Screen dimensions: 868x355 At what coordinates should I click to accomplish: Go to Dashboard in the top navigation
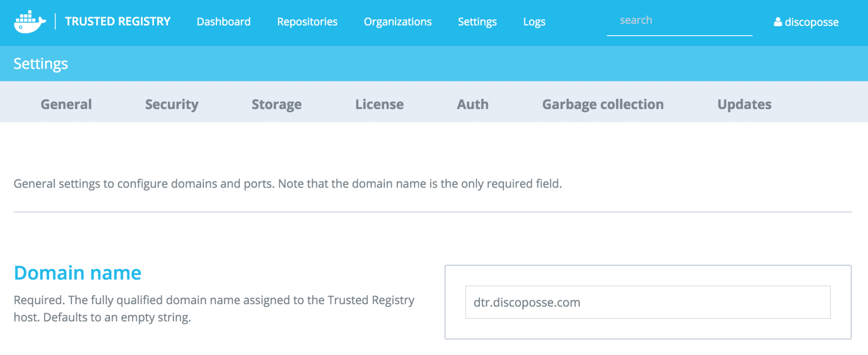tap(223, 22)
